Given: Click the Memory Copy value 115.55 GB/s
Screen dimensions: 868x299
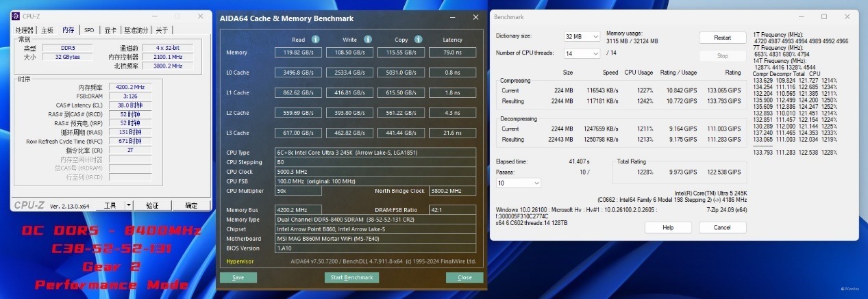Looking at the screenshot, I should click(x=401, y=53).
